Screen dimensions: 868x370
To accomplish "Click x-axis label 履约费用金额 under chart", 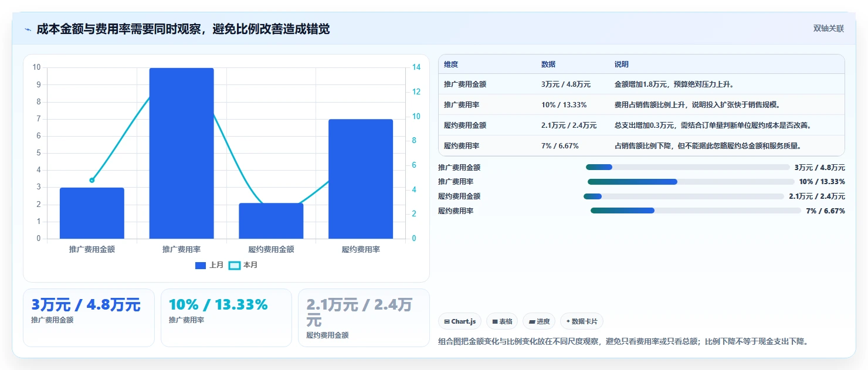I will [271, 249].
